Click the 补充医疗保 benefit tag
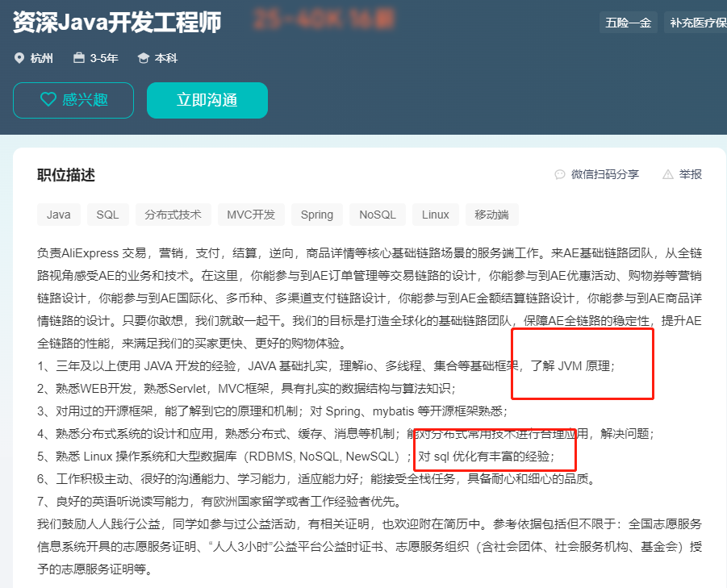This screenshot has width=727, height=588. tap(696, 23)
